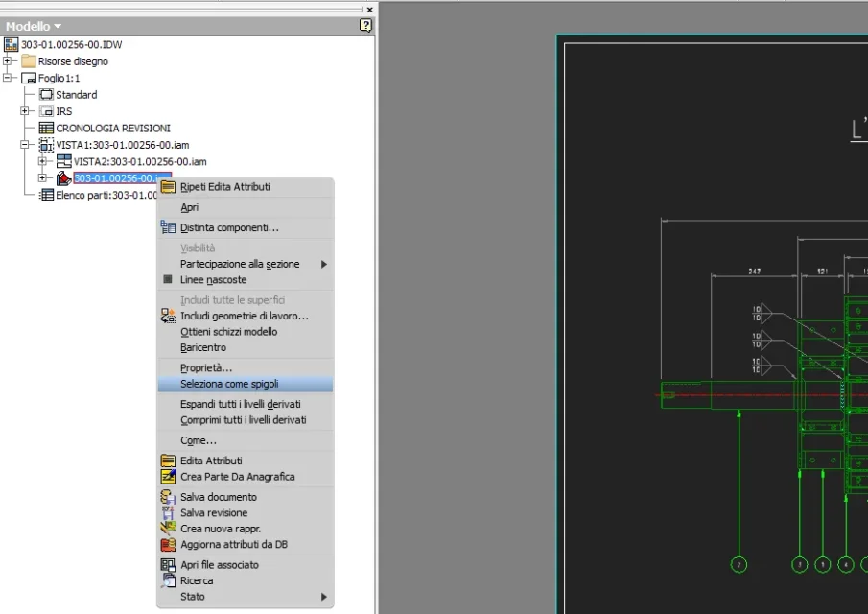Image resolution: width=868 pixels, height=614 pixels.
Task: Choose Crea Parte Da Anagrafica icon
Action: tap(168, 476)
